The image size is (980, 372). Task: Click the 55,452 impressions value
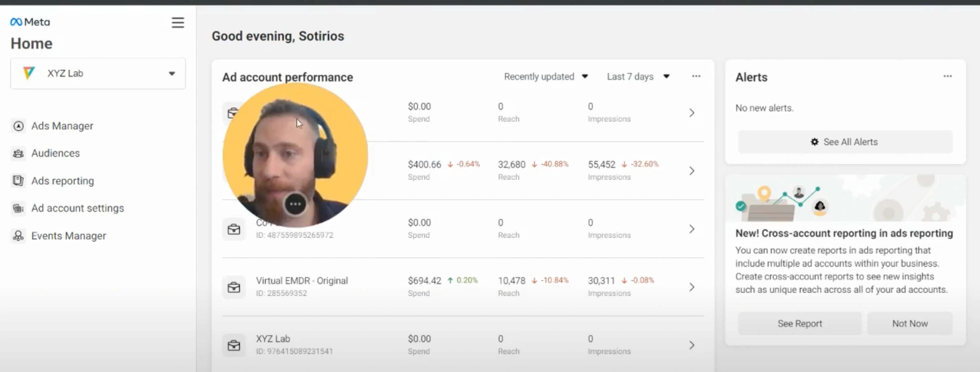(x=602, y=164)
